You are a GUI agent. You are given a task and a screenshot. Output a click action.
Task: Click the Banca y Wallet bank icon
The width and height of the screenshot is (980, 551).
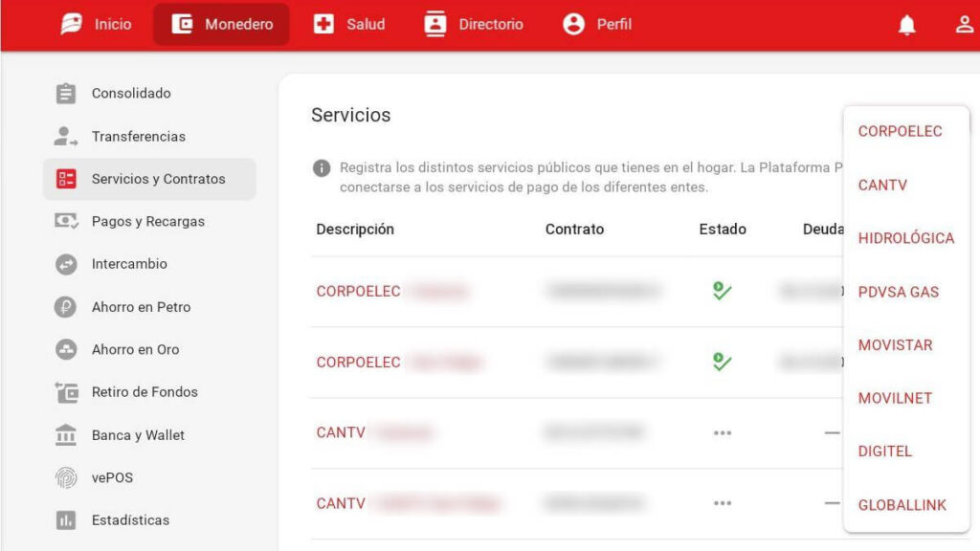66,435
